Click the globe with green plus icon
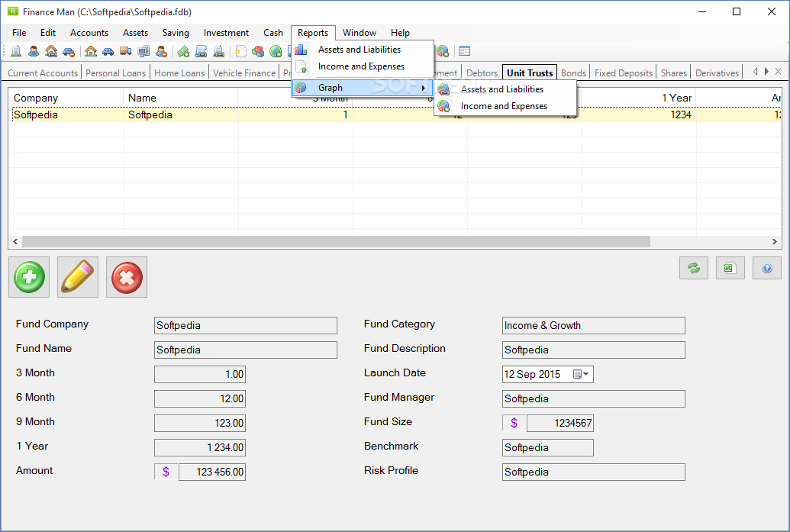This screenshot has width=790, height=532. click(276, 51)
